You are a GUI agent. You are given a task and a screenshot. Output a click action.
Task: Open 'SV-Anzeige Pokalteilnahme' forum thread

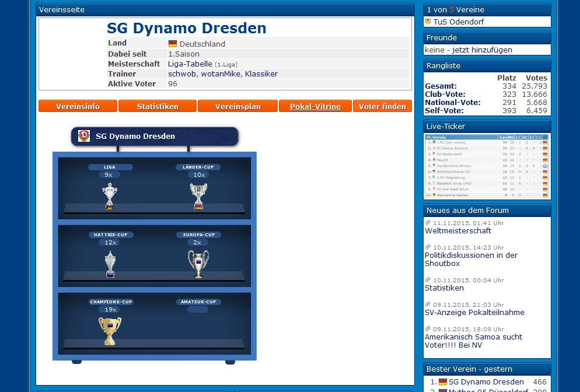(474, 312)
